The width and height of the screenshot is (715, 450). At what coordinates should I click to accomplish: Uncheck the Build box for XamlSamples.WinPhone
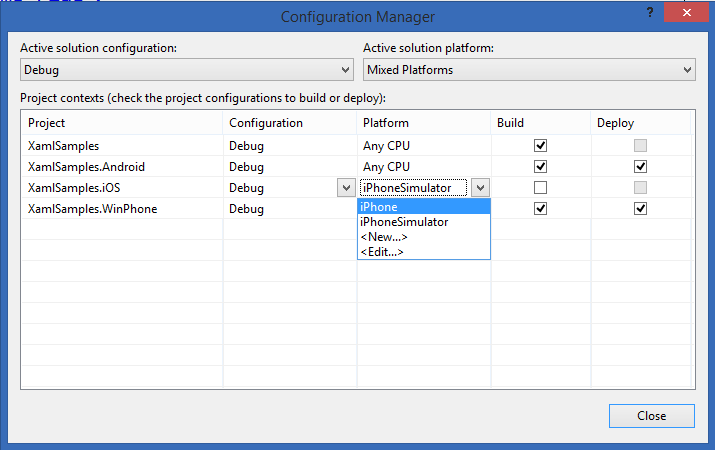[x=540, y=208]
